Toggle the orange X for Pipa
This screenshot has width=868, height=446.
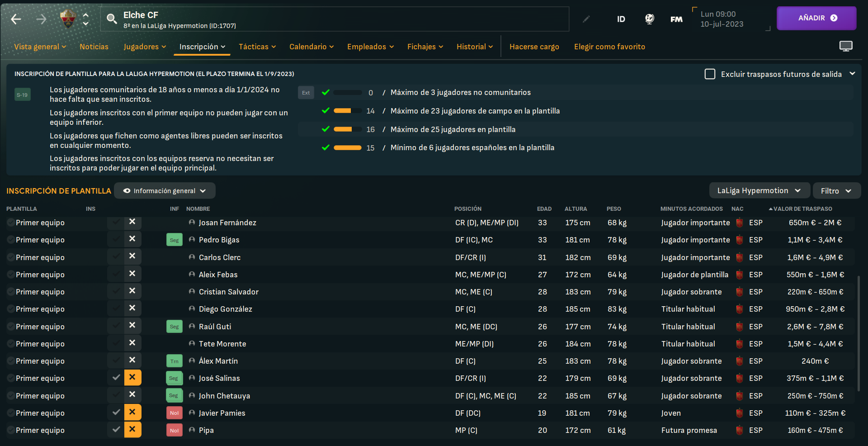pos(132,429)
